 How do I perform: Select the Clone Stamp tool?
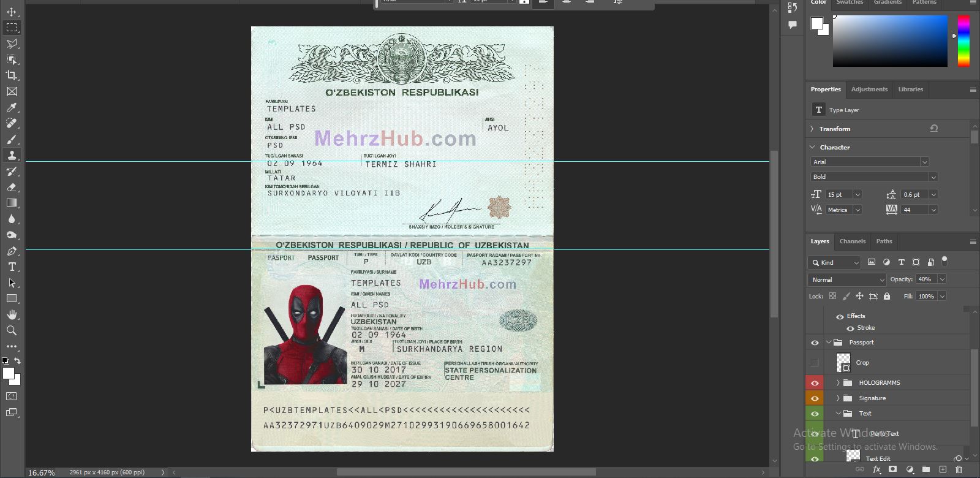pyautogui.click(x=12, y=155)
